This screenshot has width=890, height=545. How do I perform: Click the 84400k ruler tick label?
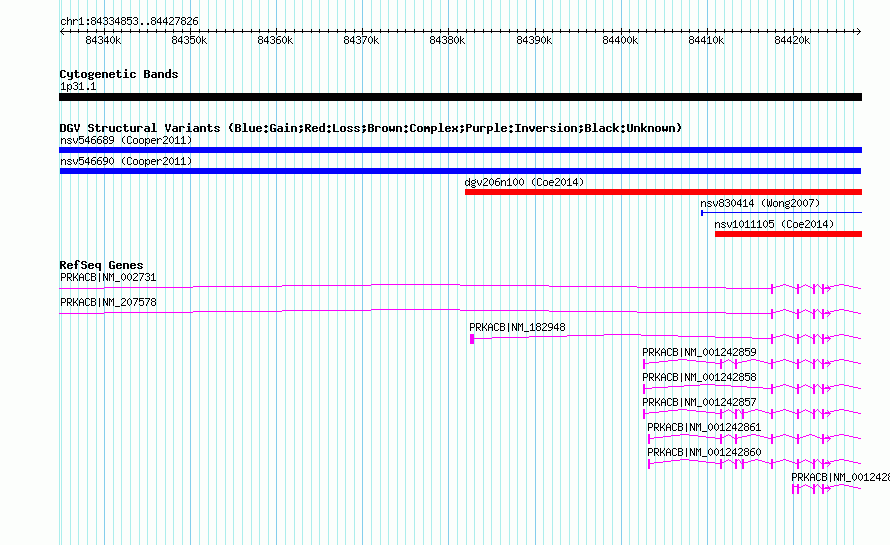[620, 40]
